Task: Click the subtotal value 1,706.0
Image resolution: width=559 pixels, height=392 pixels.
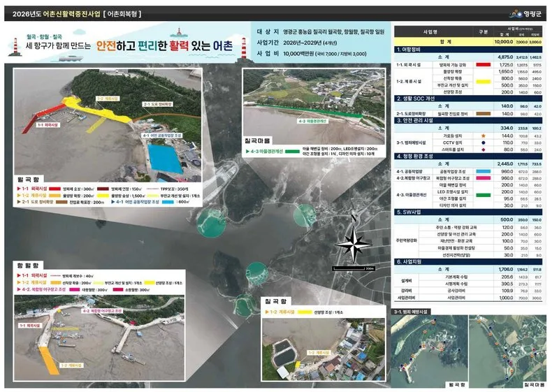Action: tap(506, 270)
